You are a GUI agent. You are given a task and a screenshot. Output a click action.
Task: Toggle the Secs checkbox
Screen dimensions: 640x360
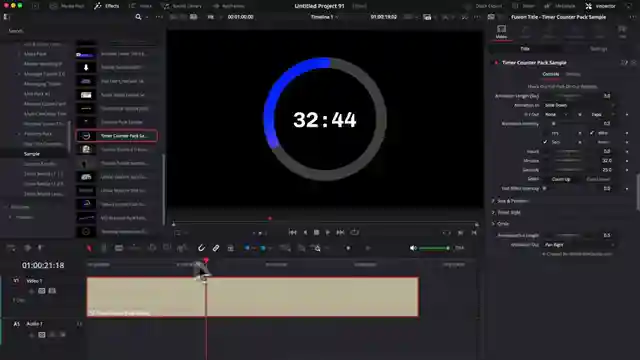point(545,142)
